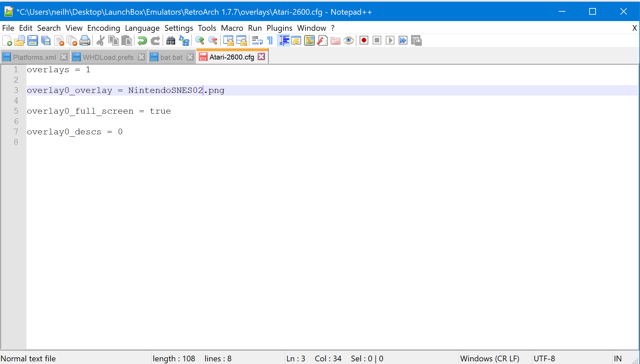Click line number 7 in the margin

[16, 132]
